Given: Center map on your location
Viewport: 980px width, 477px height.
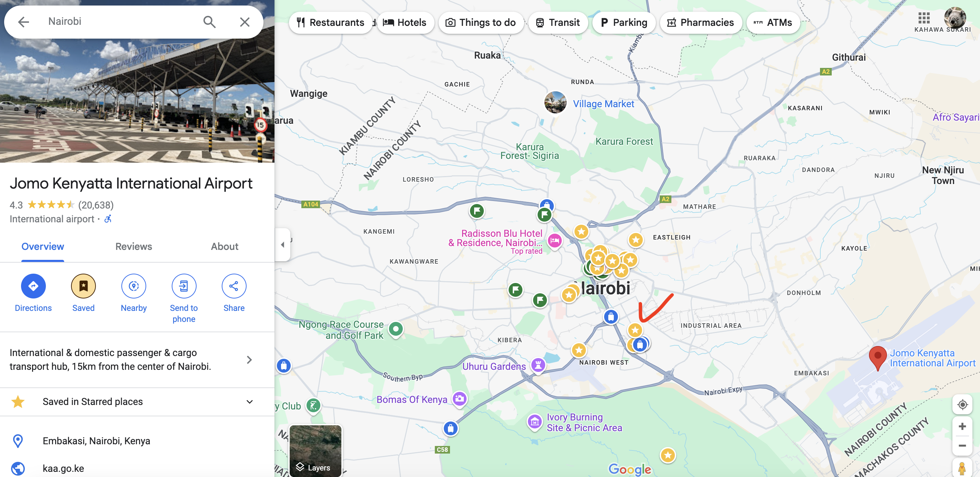Looking at the screenshot, I should pos(962,404).
